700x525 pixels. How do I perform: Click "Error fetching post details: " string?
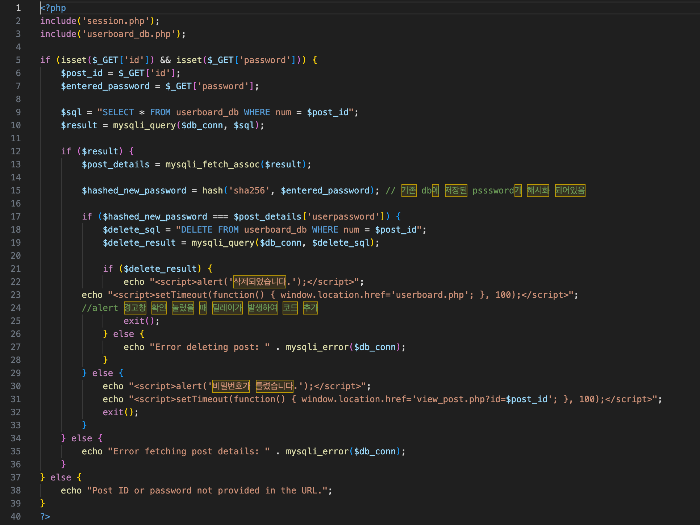point(189,451)
